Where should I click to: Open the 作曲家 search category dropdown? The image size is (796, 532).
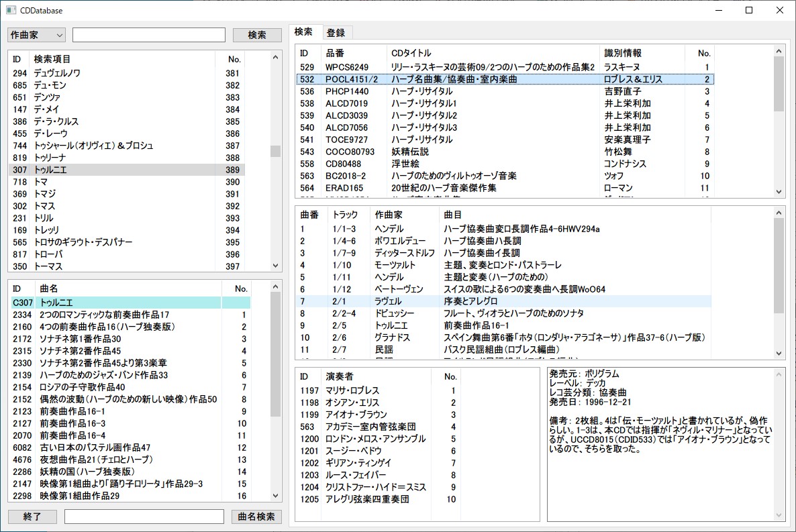pyautogui.click(x=36, y=34)
